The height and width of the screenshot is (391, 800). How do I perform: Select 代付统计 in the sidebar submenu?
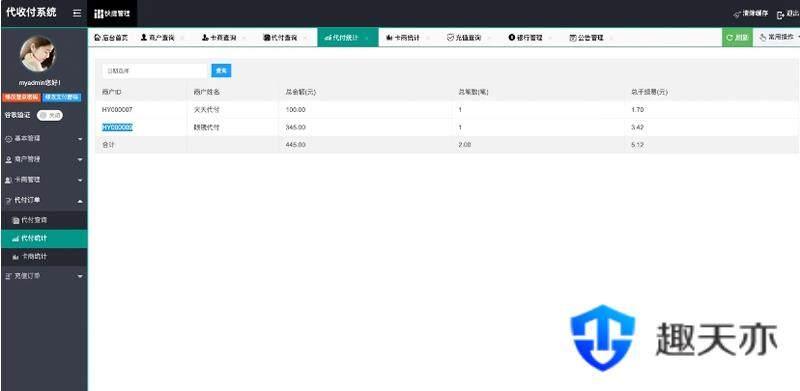pos(44,238)
